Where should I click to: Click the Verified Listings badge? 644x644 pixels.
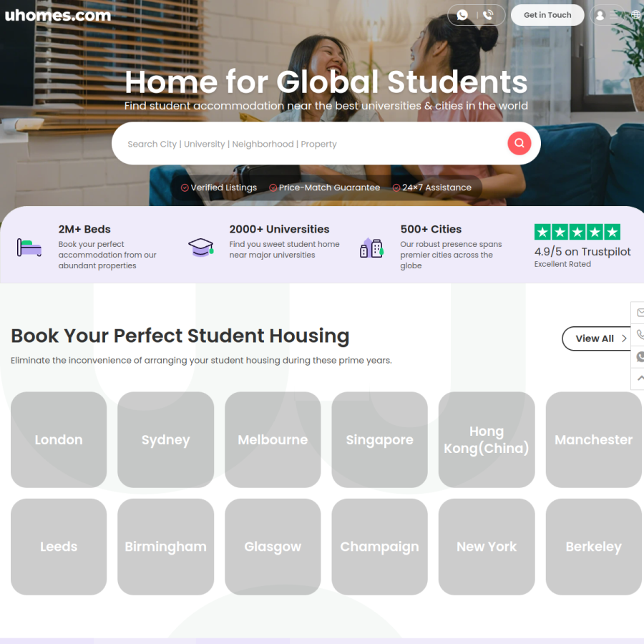pos(219,187)
